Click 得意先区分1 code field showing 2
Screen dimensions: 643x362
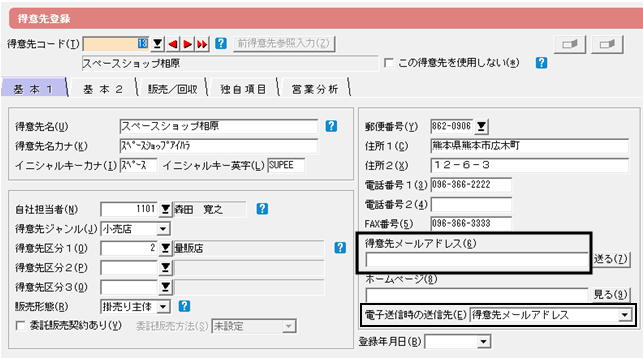[129, 248]
